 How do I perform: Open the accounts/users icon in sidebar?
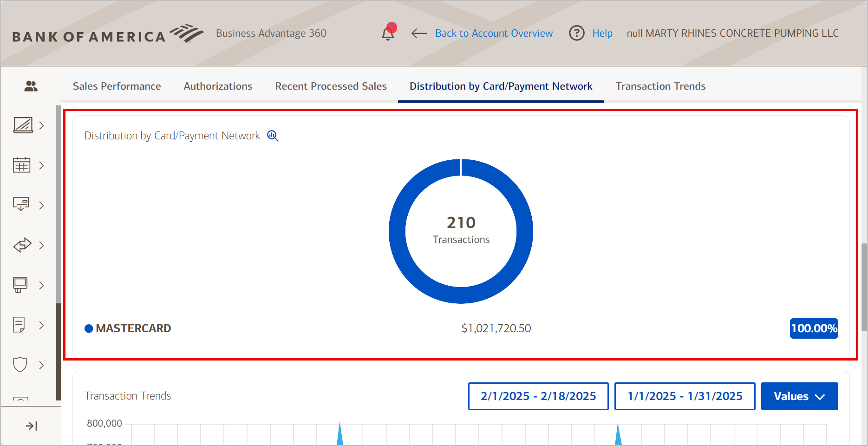31,86
